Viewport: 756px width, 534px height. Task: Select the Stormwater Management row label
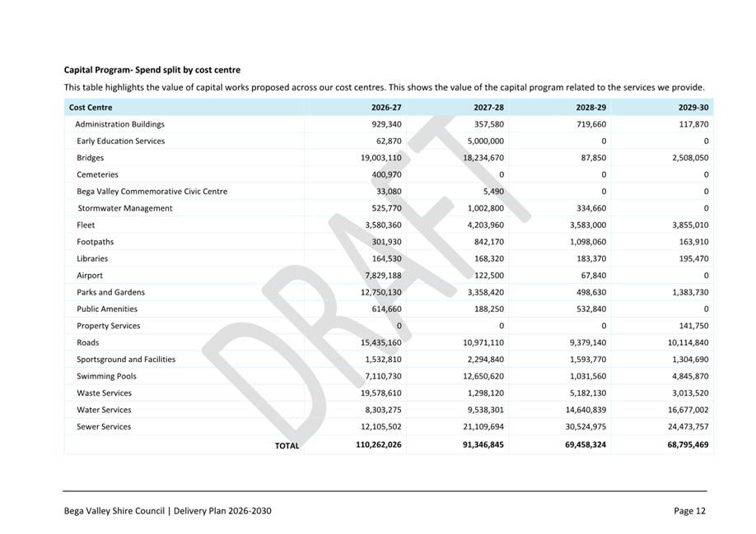125,208
